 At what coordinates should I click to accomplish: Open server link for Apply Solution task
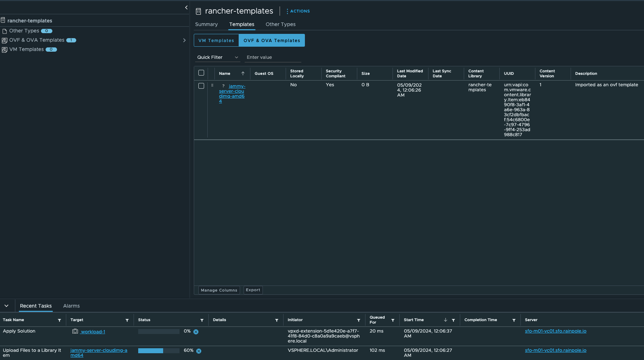[556, 331]
